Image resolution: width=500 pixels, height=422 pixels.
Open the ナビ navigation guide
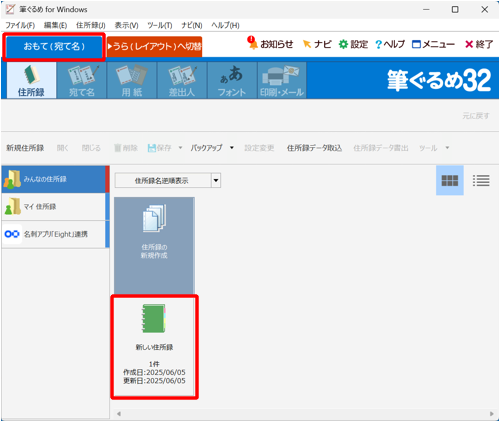[x=317, y=44]
